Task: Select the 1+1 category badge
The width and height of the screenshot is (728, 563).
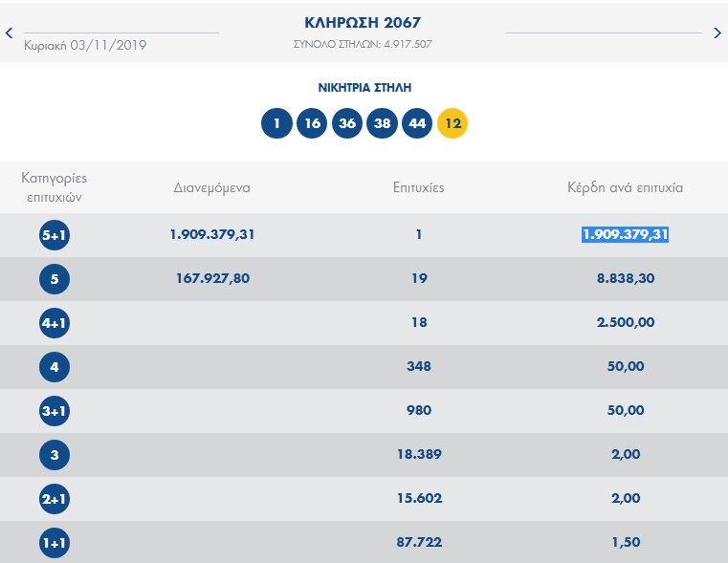Action: click(55, 543)
